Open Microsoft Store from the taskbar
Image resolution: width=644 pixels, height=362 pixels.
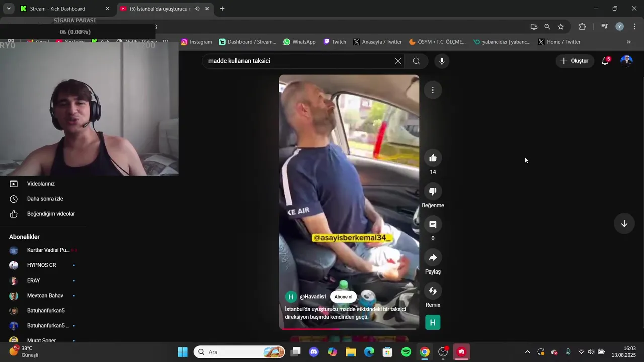click(387, 352)
